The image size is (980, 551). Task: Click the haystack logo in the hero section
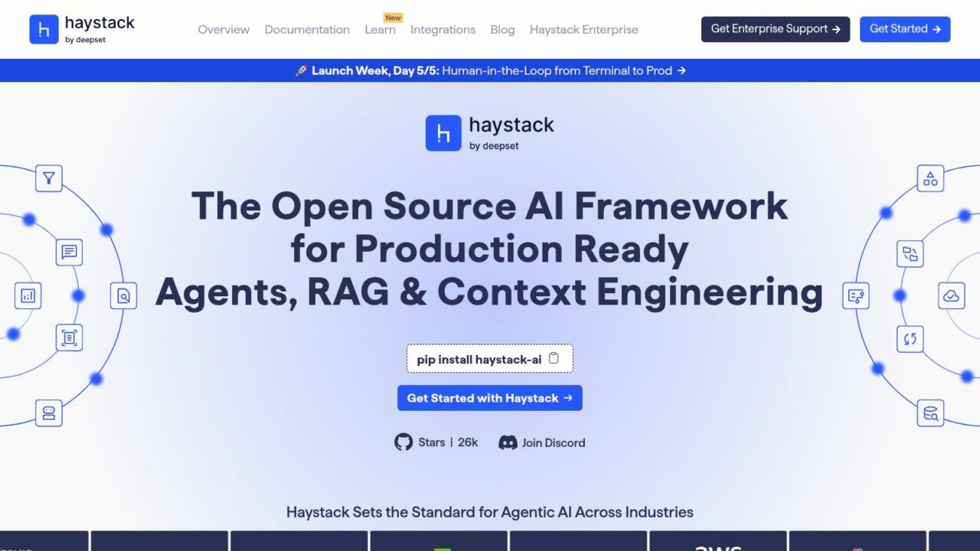pyautogui.click(x=490, y=133)
